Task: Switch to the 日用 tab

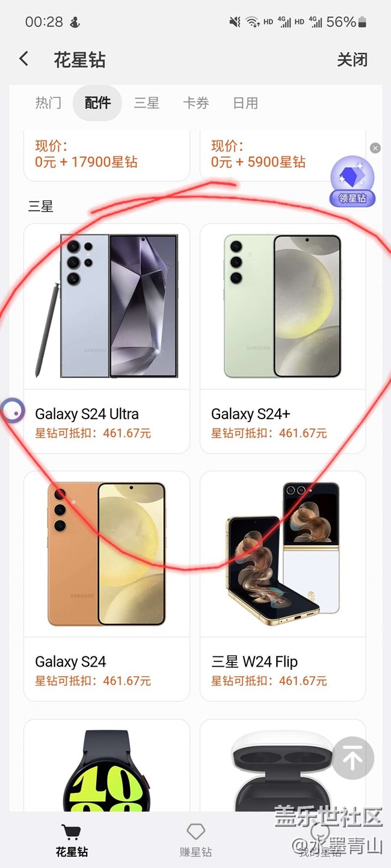Action: pos(245,103)
